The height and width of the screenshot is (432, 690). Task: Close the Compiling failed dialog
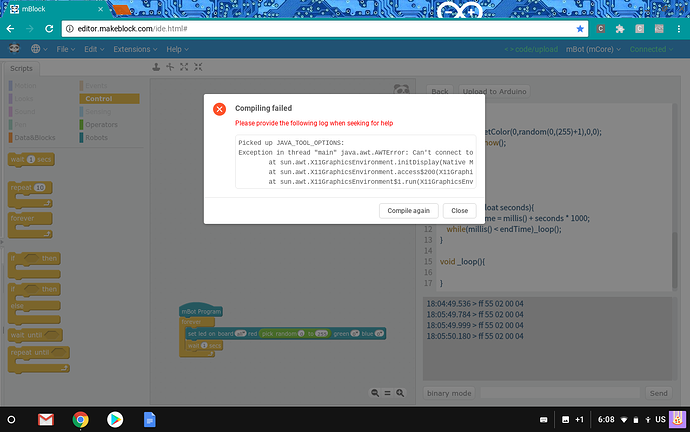(x=459, y=211)
